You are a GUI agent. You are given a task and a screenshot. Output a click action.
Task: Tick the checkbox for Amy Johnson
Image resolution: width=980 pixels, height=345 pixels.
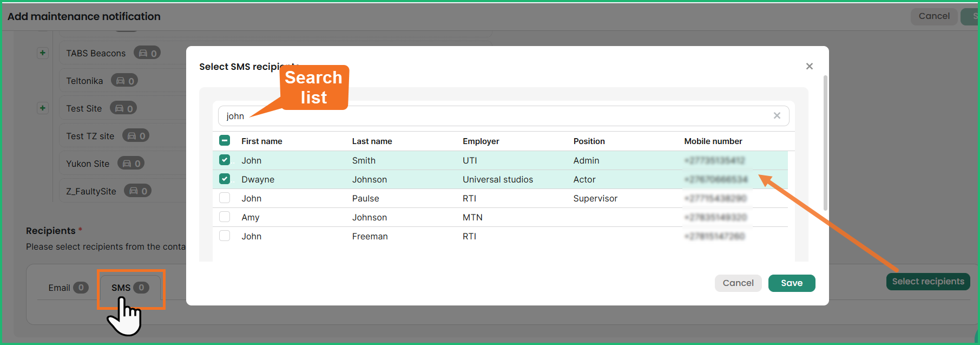point(225,217)
